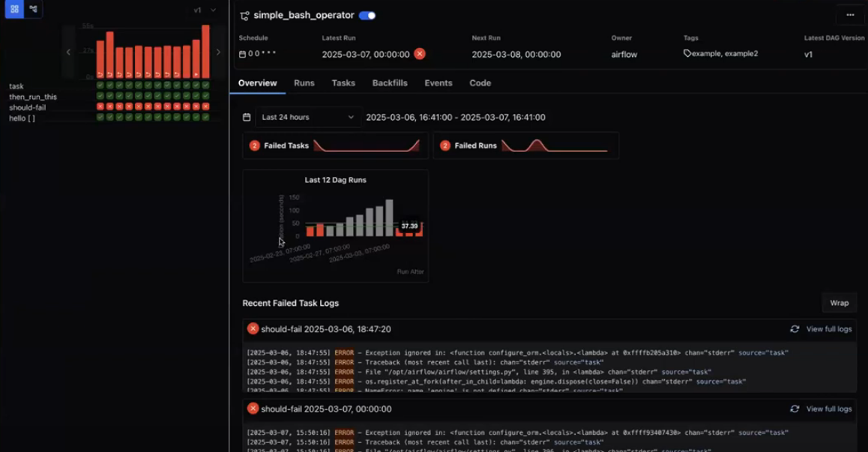Click red failed icon on should-fail 2025-03-07

[x=253, y=409]
